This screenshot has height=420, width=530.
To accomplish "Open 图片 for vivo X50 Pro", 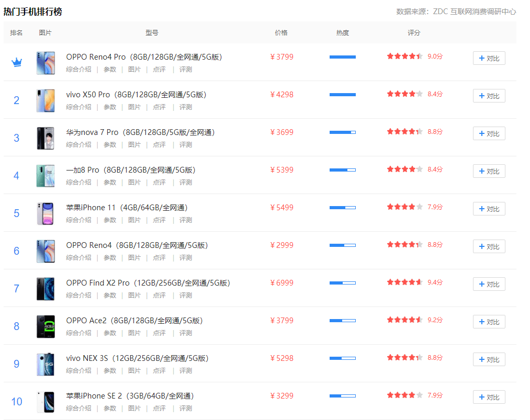I will (x=134, y=107).
